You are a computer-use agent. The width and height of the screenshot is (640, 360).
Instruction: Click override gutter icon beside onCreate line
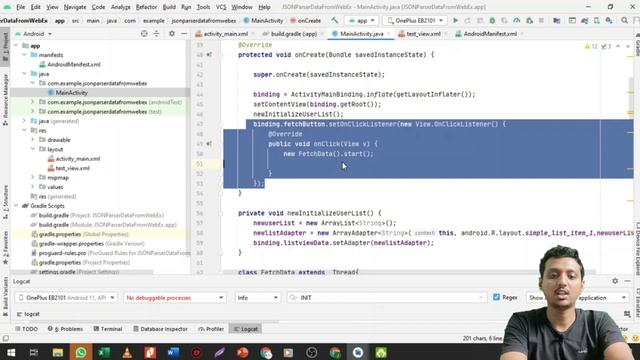(x=209, y=55)
